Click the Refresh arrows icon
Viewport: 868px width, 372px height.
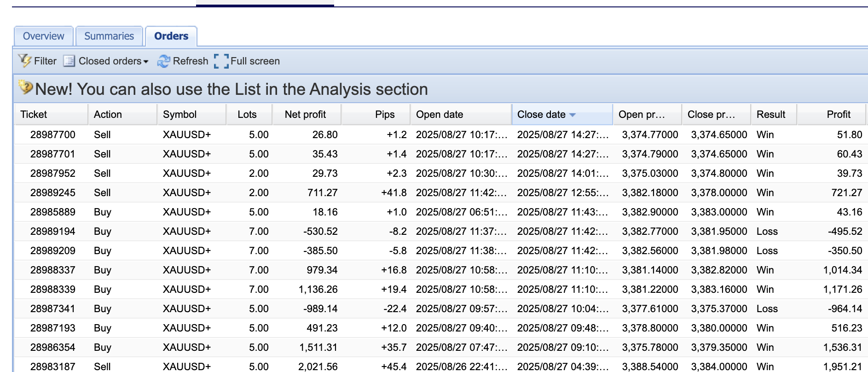coord(163,61)
